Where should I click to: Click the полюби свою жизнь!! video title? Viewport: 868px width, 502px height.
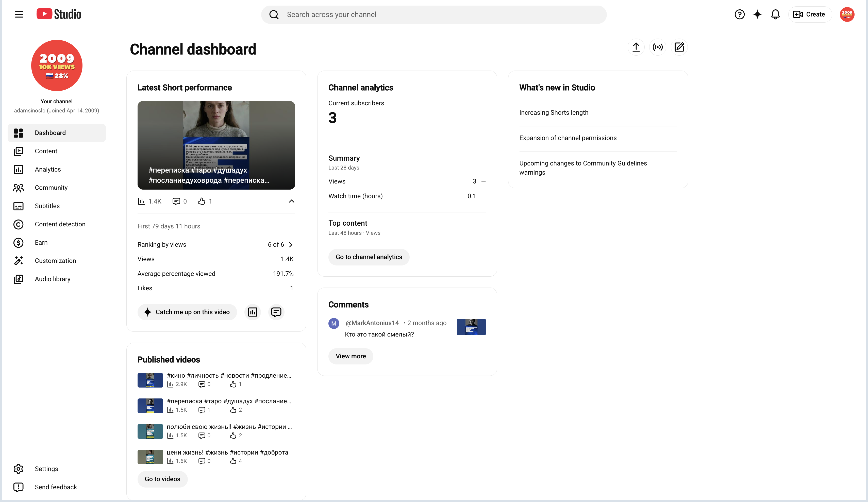229,427
